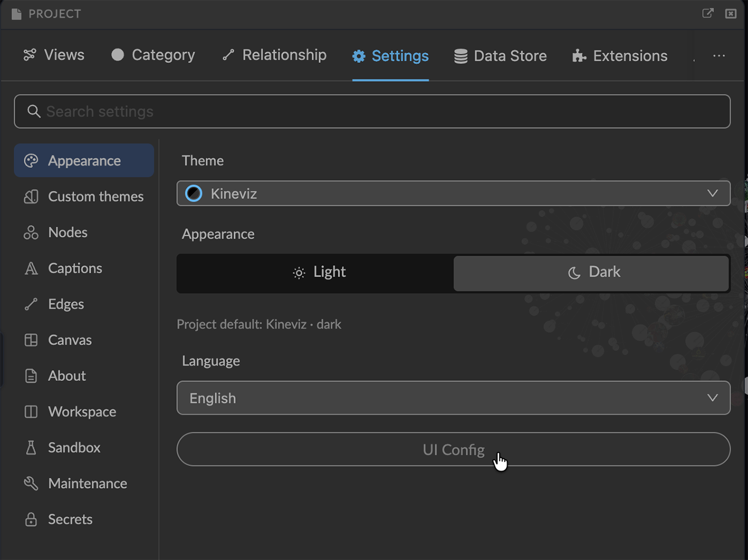This screenshot has height=560, width=748.
Task: Click the moon icon on Dark
Action: click(x=574, y=273)
